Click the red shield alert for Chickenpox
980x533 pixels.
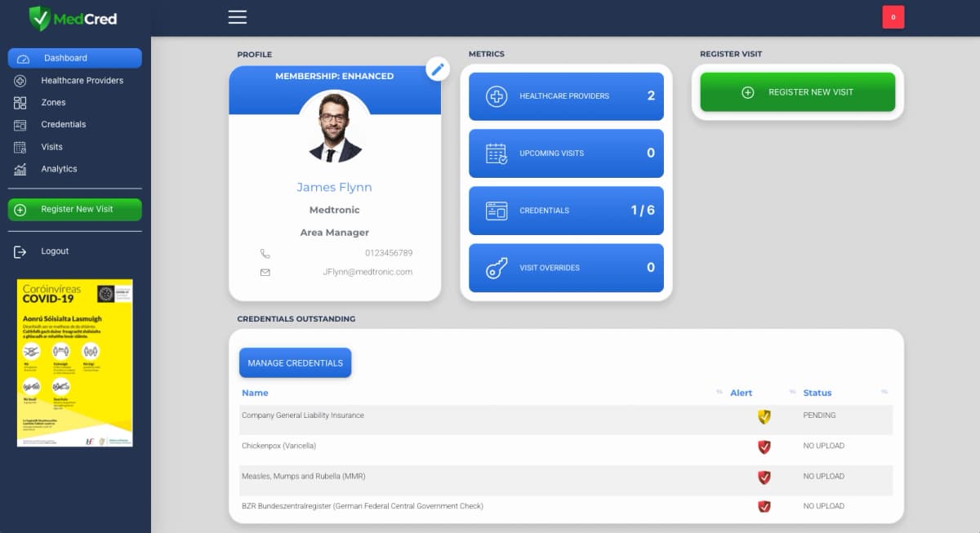point(764,446)
